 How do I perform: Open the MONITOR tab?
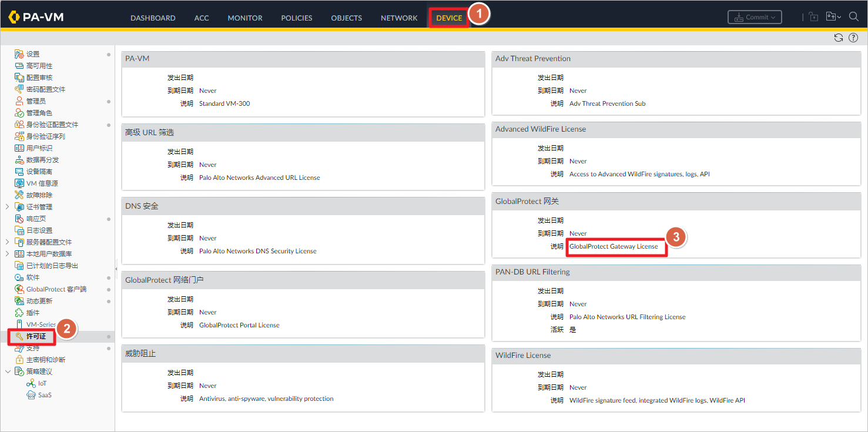(245, 18)
